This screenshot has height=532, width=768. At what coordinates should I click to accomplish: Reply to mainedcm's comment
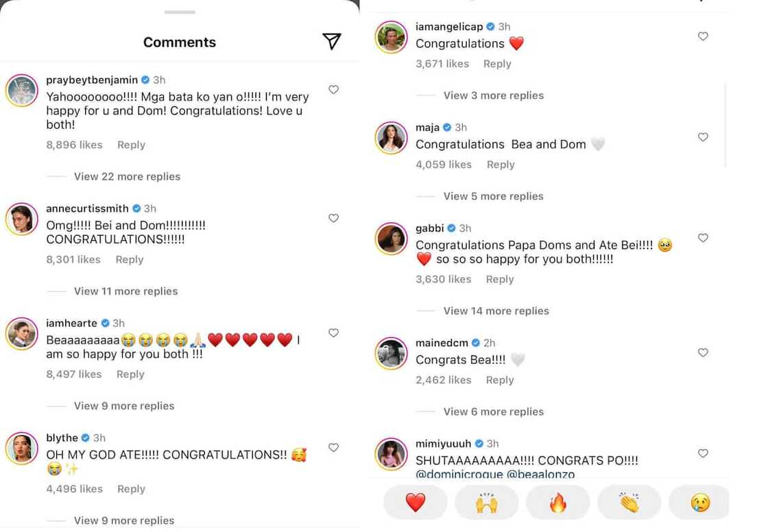point(500,380)
